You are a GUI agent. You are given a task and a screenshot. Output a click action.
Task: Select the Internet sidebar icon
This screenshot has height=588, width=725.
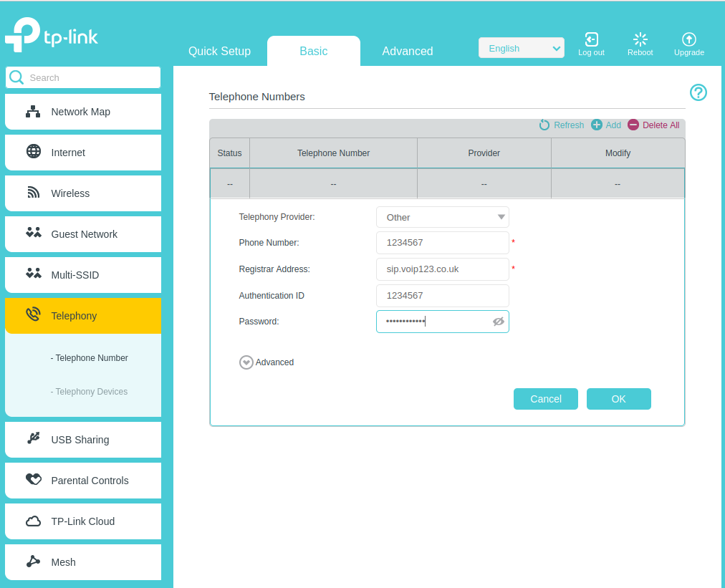[33, 152]
